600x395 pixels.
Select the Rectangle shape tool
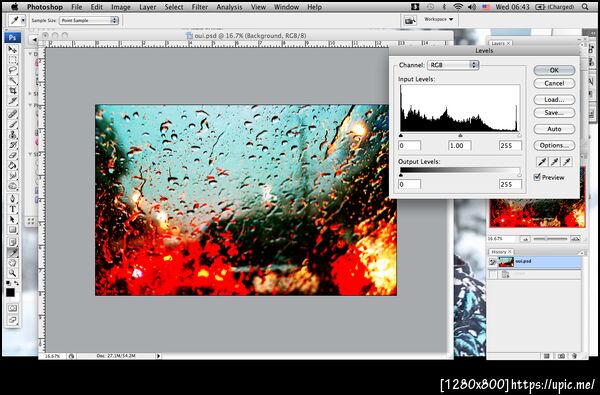point(13,230)
